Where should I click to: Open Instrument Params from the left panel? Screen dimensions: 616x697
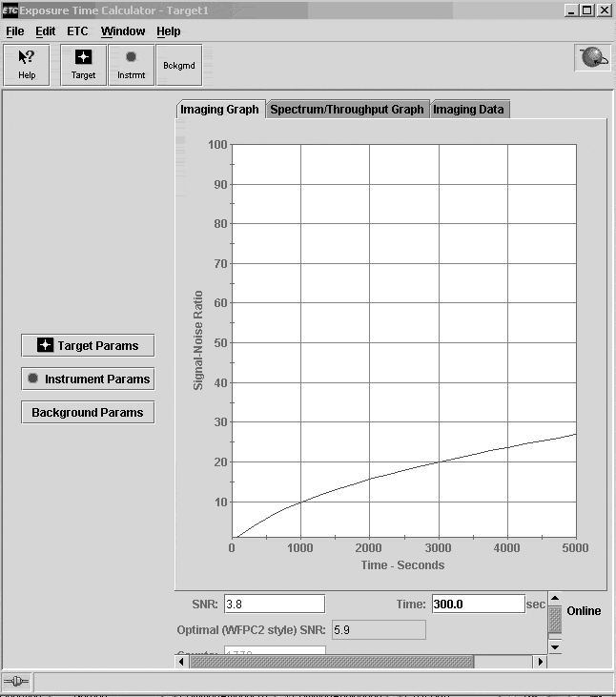(88, 379)
